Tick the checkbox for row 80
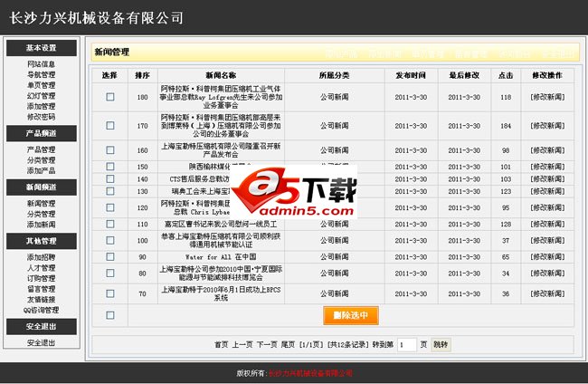Screen dimensions: 588x384 [110, 273]
